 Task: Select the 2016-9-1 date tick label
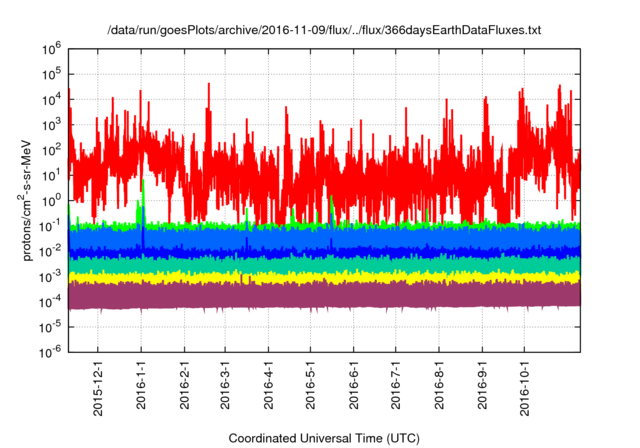pyautogui.click(x=482, y=385)
